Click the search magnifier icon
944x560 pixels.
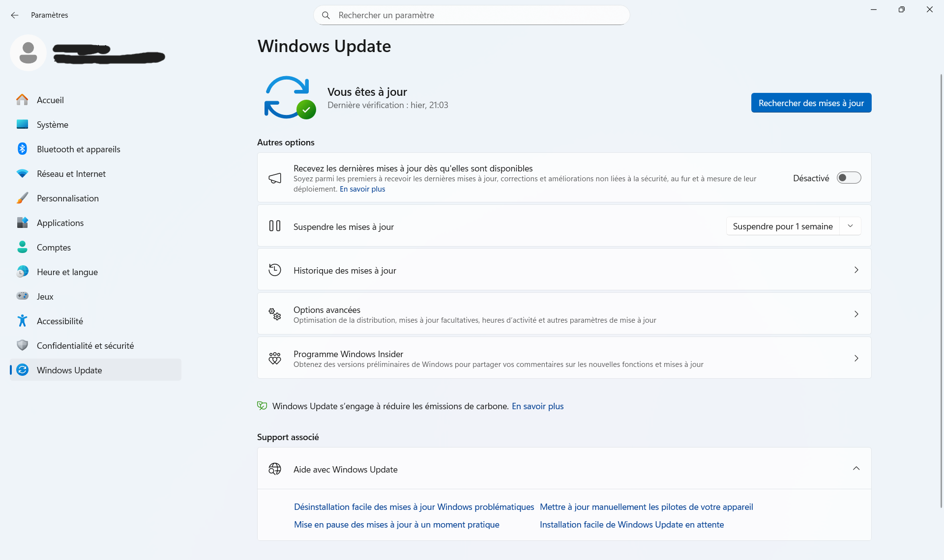pyautogui.click(x=326, y=15)
